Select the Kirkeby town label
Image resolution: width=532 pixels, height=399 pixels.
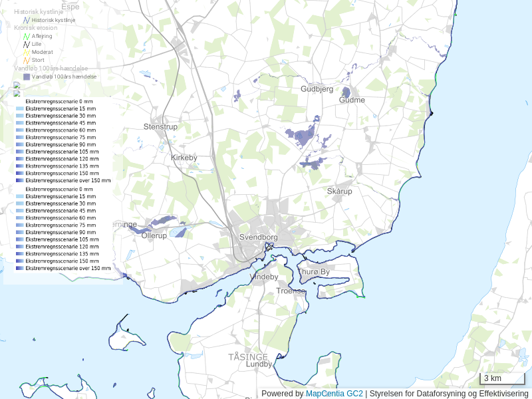(x=184, y=158)
